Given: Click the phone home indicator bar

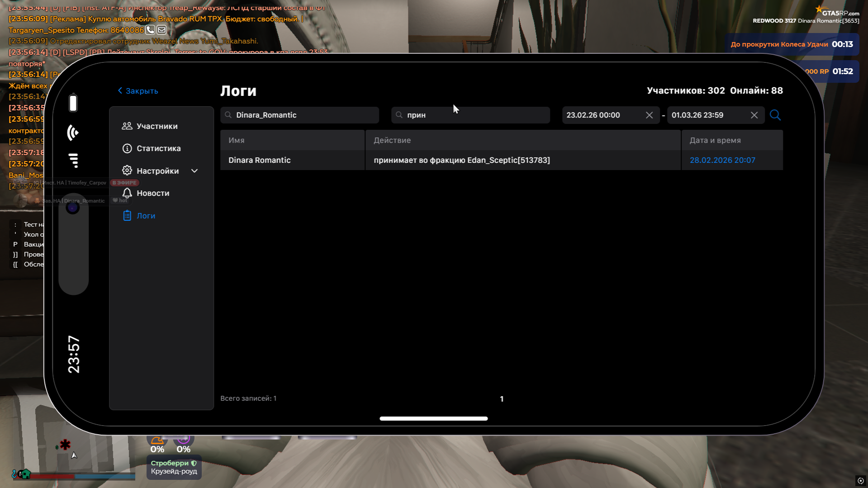Looking at the screenshot, I should 433,418.
